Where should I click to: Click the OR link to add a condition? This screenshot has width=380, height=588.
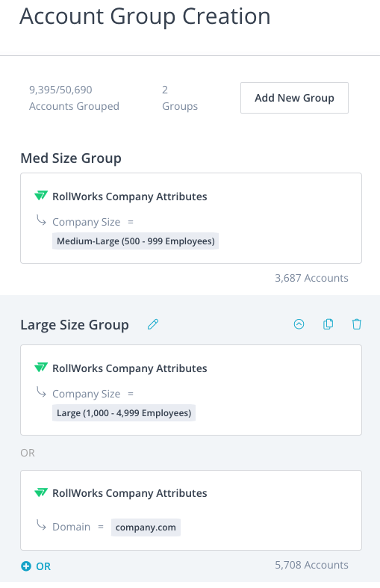pos(43,566)
